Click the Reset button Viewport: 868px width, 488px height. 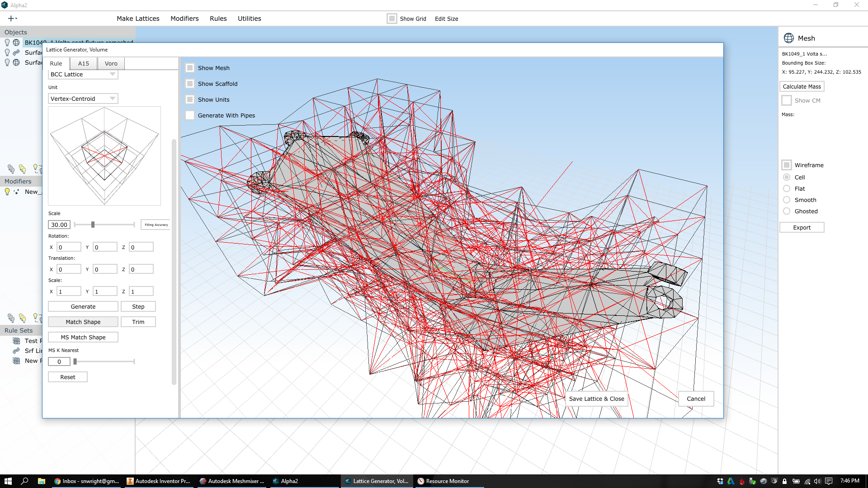click(68, 377)
